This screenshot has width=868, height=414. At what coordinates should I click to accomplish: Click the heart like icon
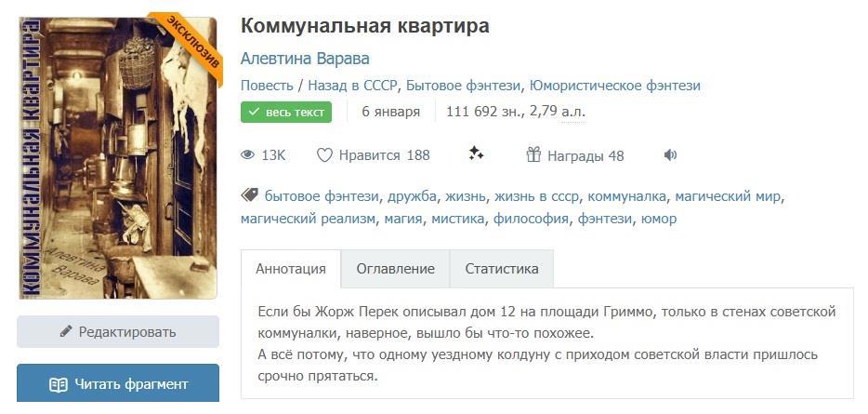point(324,155)
